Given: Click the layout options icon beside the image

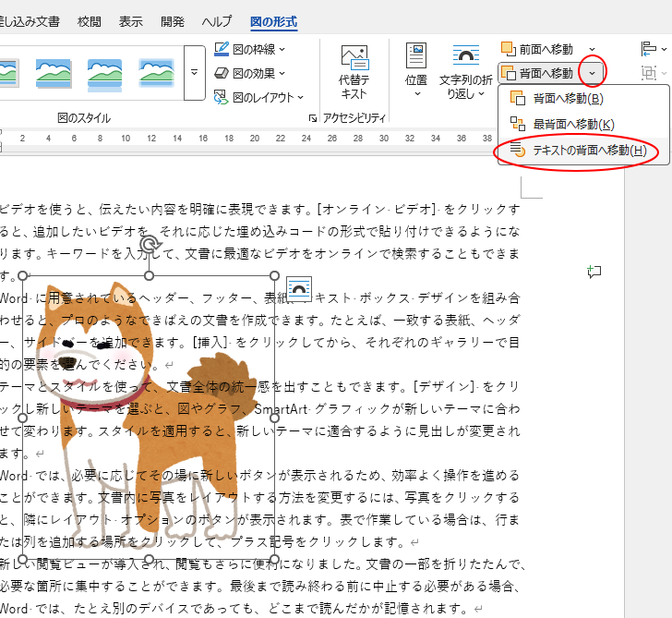Looking at the screenshot, I should coord(299,287).
